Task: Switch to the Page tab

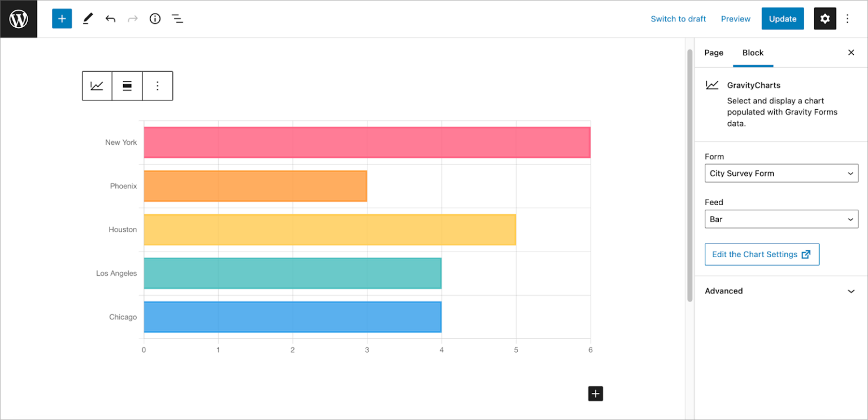Action: tap(713, 53)
